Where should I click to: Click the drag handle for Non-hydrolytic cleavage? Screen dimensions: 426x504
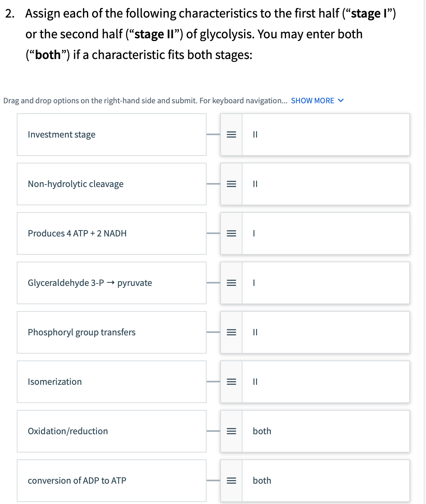click(x=231, y=184)
